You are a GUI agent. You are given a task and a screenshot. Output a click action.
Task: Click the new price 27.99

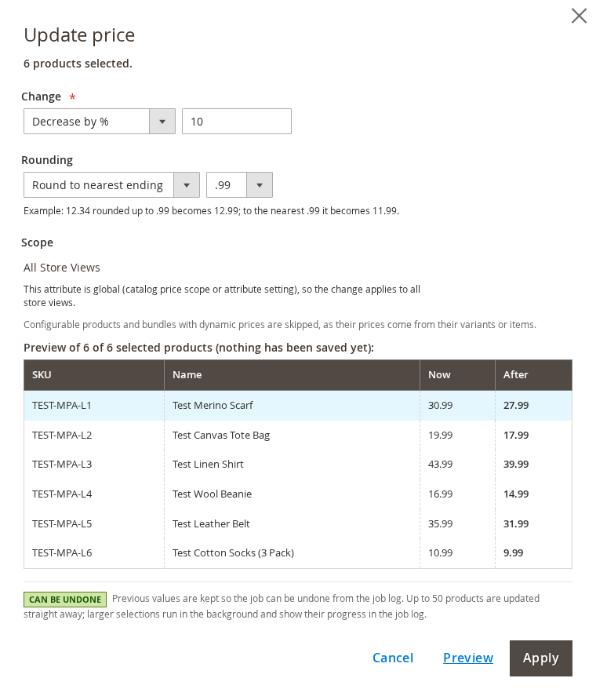coord(516,406)
